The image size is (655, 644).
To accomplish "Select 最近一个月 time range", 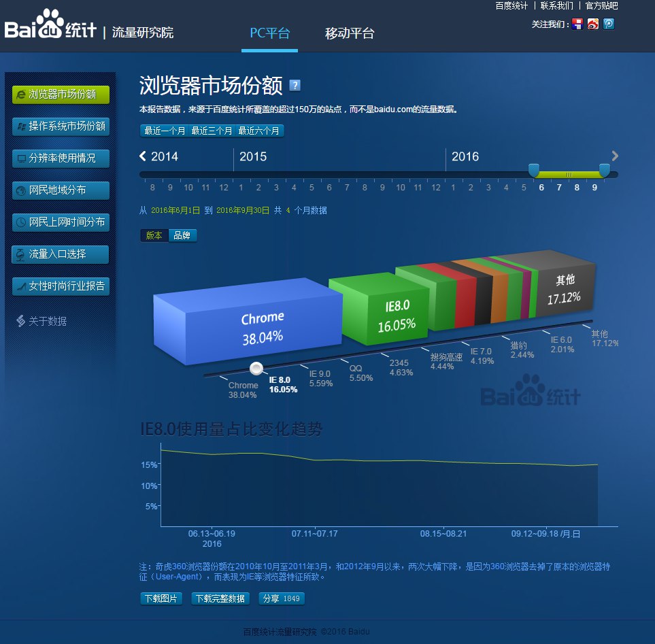I will tap(165, 131).
